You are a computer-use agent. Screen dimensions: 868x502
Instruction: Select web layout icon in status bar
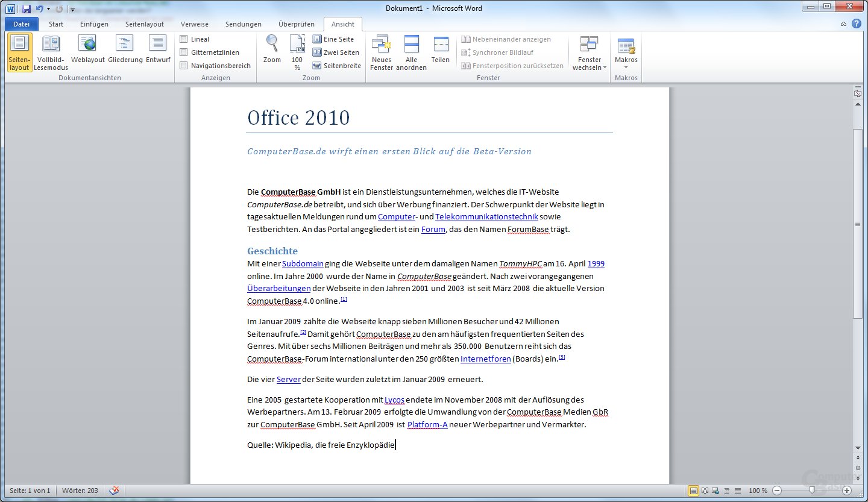(715, 491)
